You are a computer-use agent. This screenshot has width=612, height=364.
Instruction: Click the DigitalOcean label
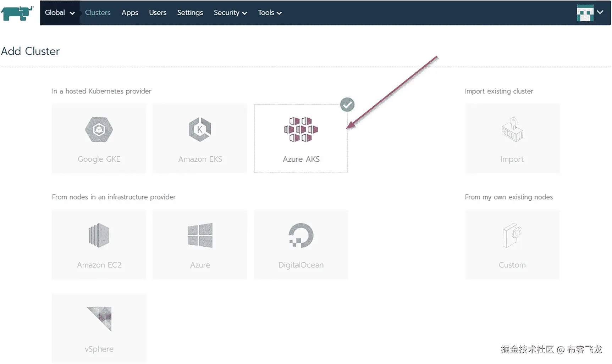[301, 265]
